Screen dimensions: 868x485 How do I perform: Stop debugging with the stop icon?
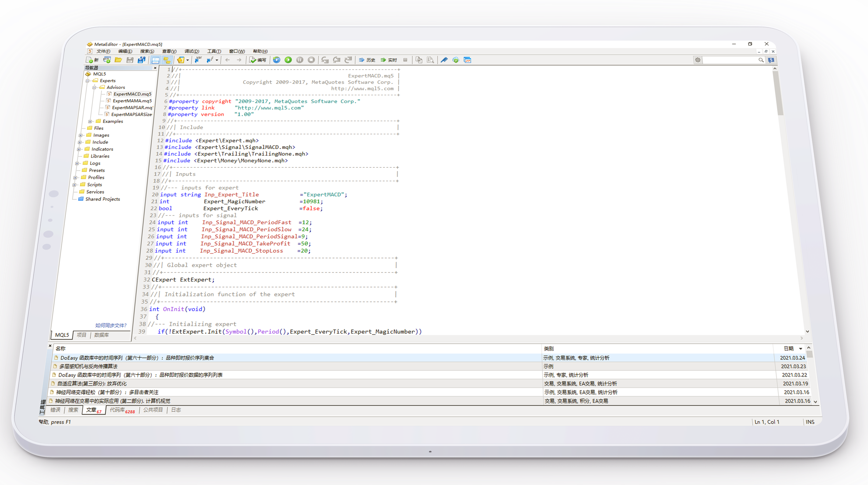pos(311,60)
